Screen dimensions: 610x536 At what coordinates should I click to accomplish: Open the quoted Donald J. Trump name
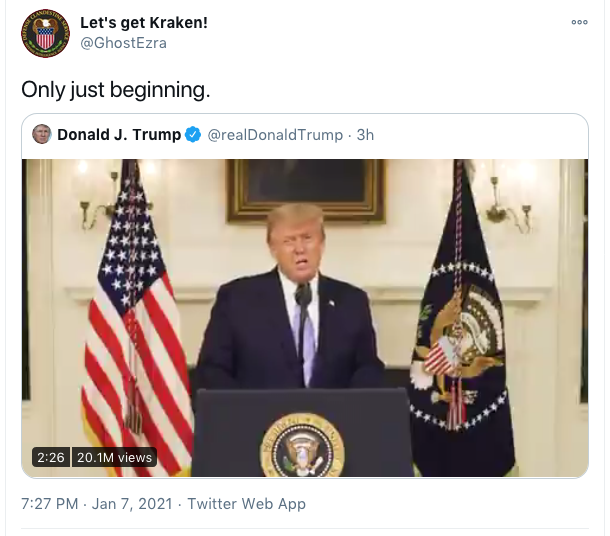pos(119,135)
